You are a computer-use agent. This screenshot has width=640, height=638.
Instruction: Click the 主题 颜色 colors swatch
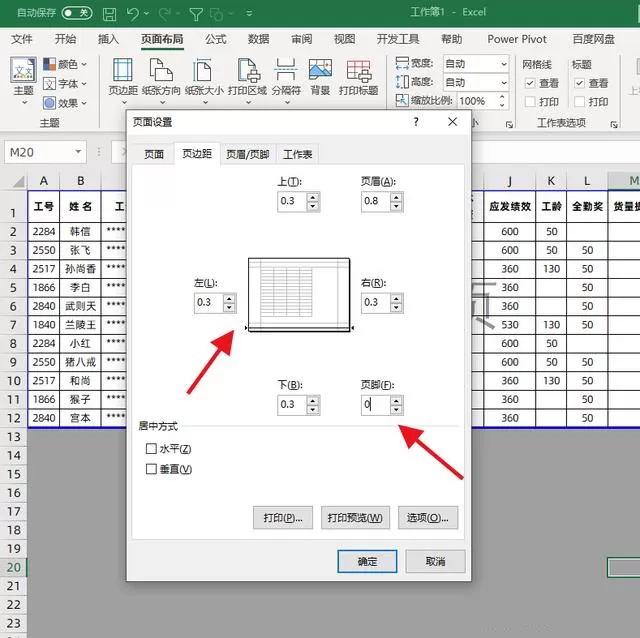(50, 64)
